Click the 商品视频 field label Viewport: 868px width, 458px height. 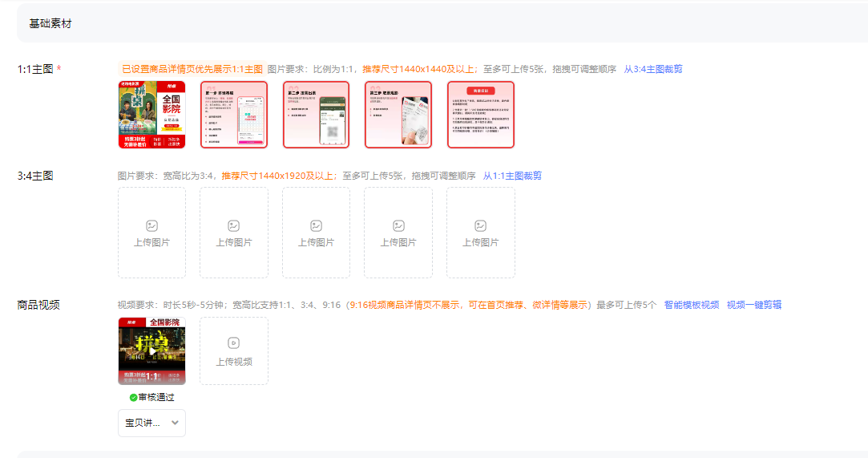(38, 305)
